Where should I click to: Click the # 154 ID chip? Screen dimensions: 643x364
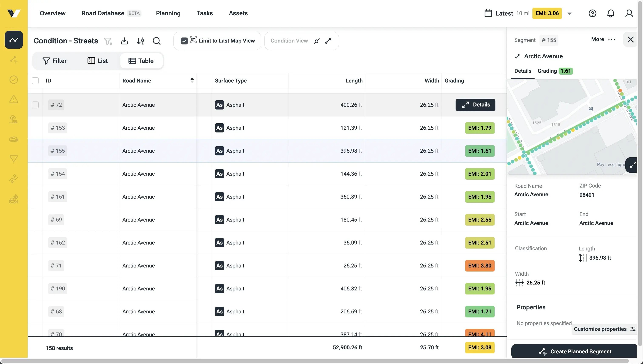point(57,174)
